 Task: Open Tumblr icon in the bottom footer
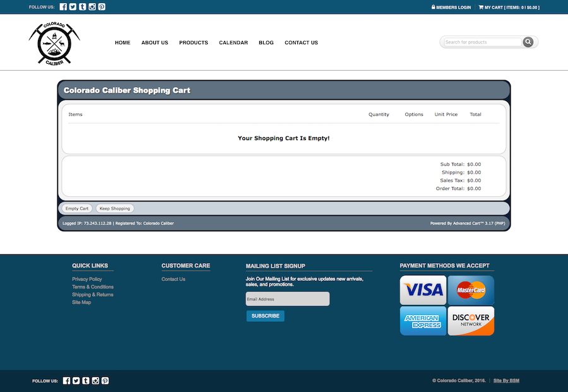point(86,381)
